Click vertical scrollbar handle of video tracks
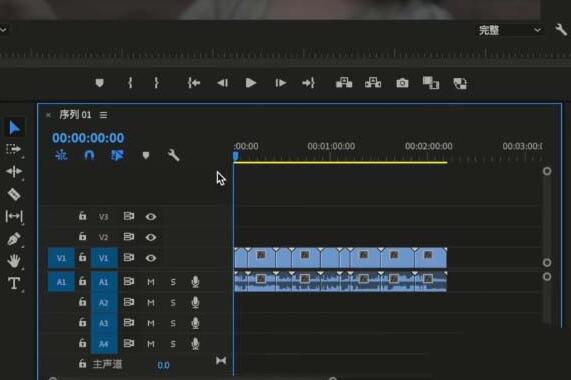Image resolution: width=571 pixels, height=380 pixels. (x=547, y=171)
